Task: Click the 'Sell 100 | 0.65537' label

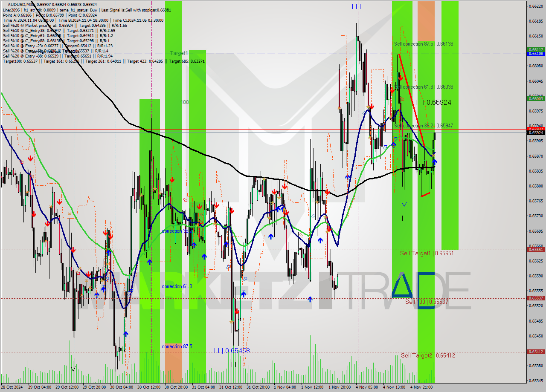Action: coord(427,302)
